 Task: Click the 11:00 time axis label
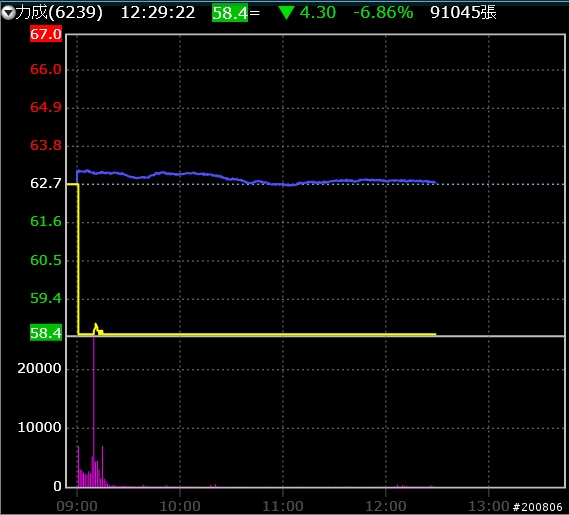(283, 506)
